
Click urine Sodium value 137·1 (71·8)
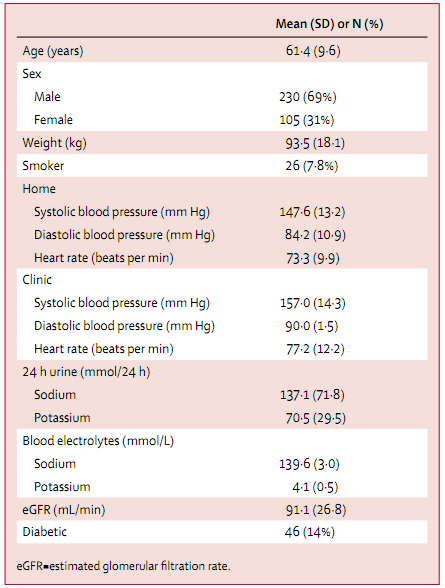tap(312, 395)
